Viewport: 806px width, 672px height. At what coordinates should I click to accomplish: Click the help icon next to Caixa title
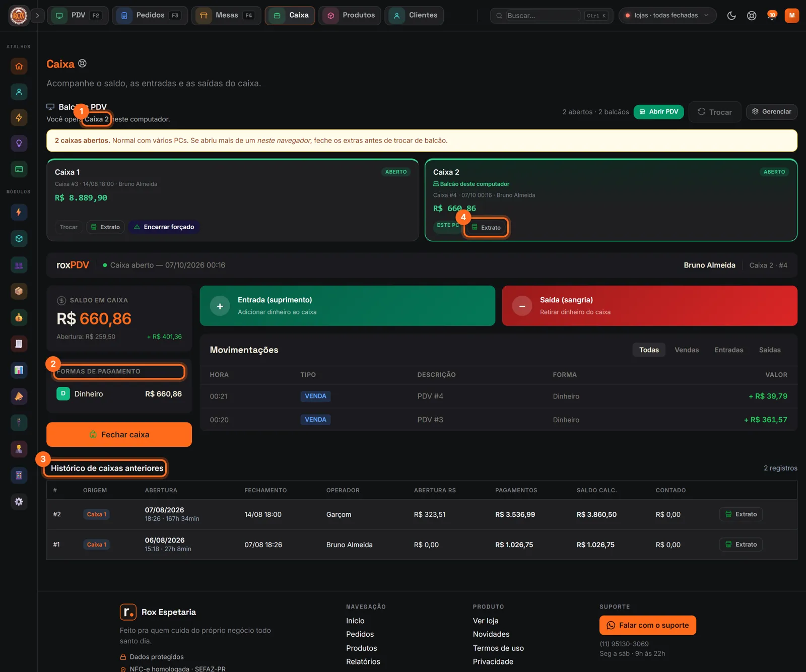point(83,63)
